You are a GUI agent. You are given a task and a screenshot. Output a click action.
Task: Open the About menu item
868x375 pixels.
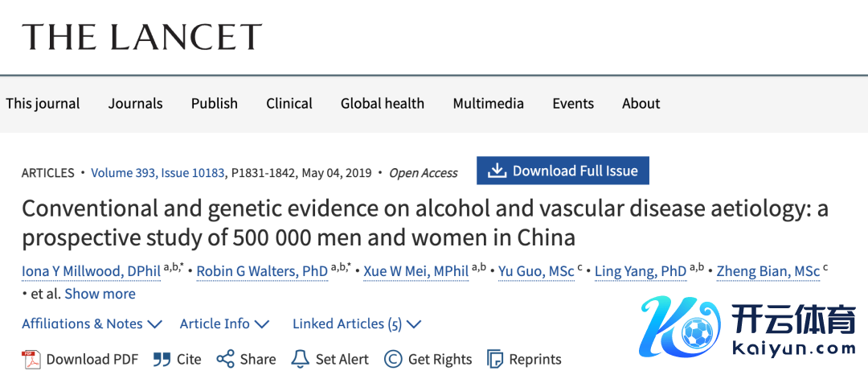641,103
